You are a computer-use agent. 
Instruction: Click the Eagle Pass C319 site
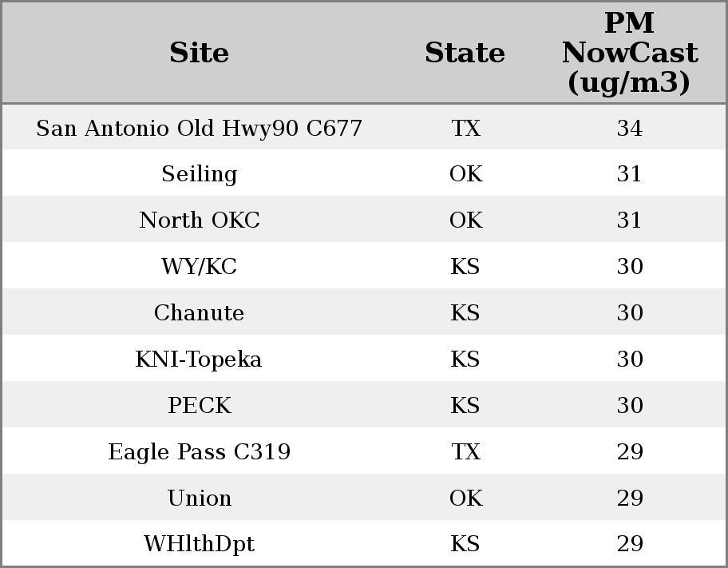(200, 452)
